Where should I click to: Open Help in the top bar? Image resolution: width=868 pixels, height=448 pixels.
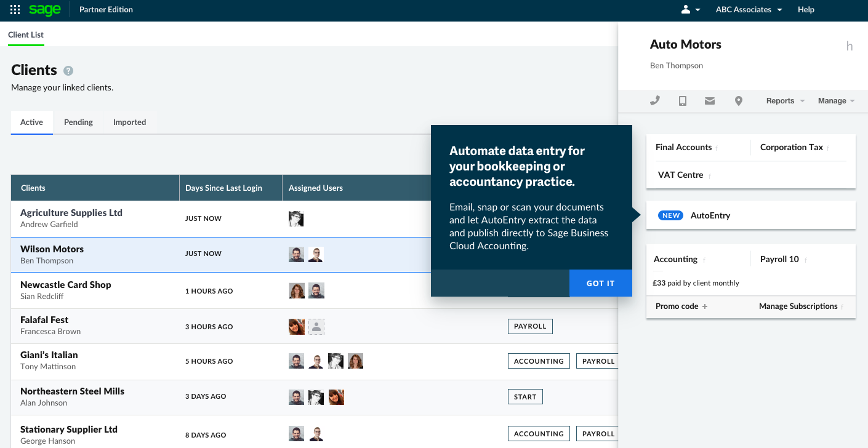[806, 10]
